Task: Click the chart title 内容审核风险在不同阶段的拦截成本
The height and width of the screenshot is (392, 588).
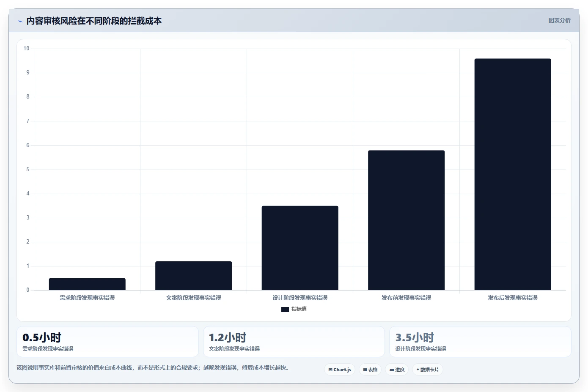Action: tap(94, 21)
